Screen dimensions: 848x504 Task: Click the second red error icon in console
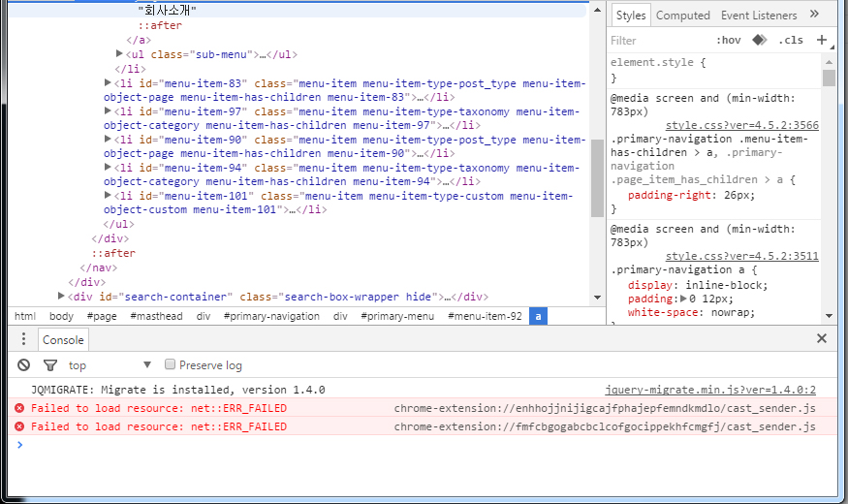(19, 426)
